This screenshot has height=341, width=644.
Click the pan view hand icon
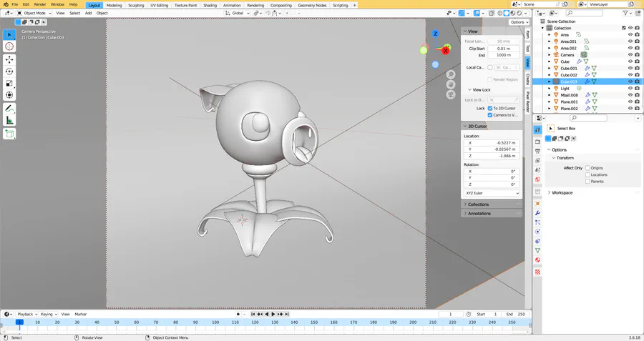(x=451, y=84)
